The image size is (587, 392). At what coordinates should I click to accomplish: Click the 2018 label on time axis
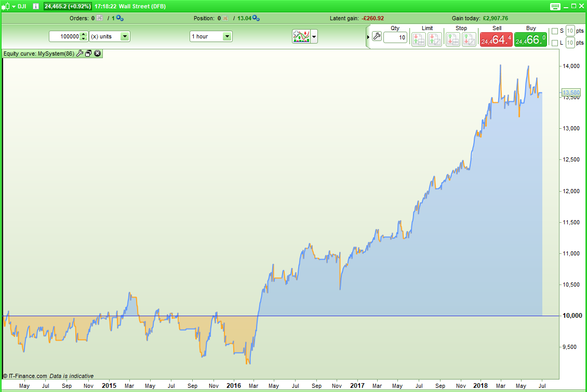(x=481, y=386)
